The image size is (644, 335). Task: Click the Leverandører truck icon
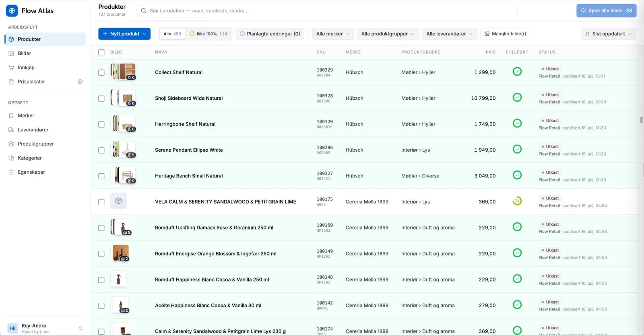[11, 129]
